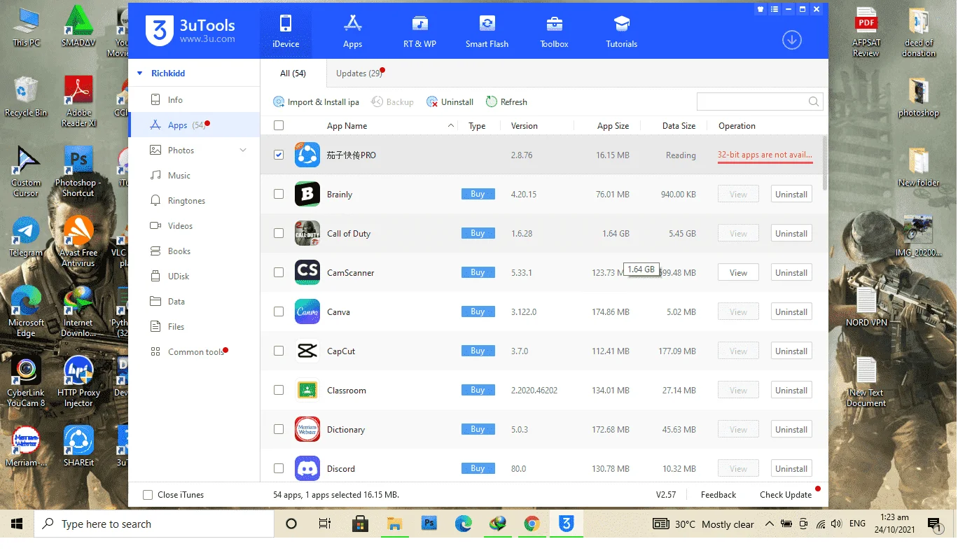This screenshot has height=560, width=958.
Task: Click Buy for the Canva row
Action: click(x=478, y=311)
